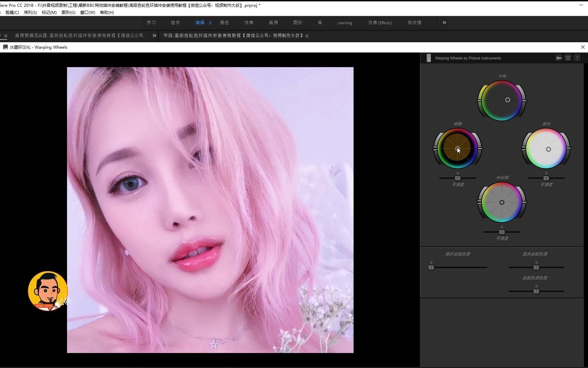588x368 pixels.
Task: Click the 中间调 midtones wheel control point
Action: 502,202
